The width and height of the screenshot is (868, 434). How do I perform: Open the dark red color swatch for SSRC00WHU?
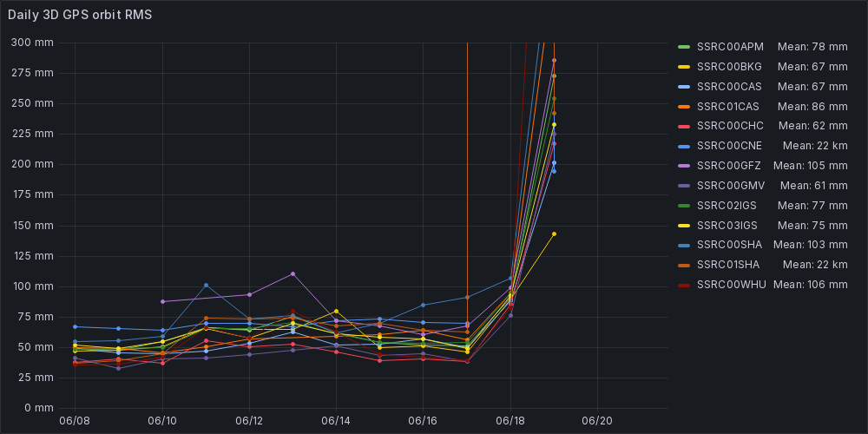tap(683, 285)
